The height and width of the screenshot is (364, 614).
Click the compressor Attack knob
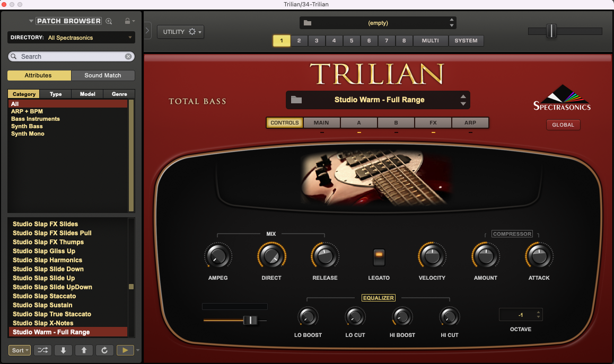point(539,256)
